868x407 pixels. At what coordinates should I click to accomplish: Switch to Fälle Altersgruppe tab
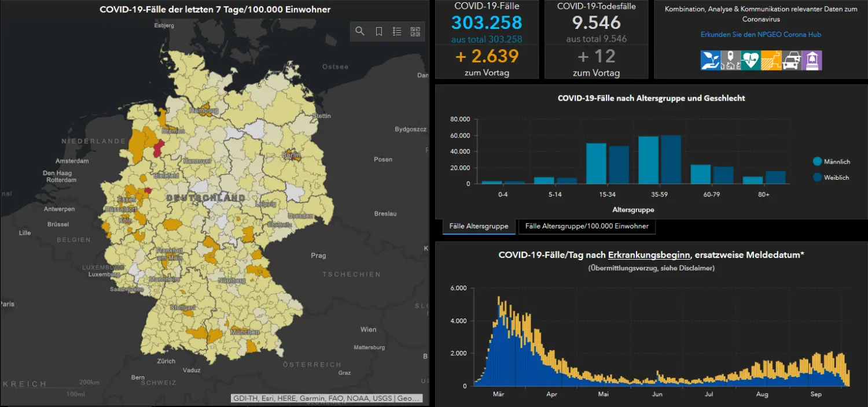(x=479, y=227)
